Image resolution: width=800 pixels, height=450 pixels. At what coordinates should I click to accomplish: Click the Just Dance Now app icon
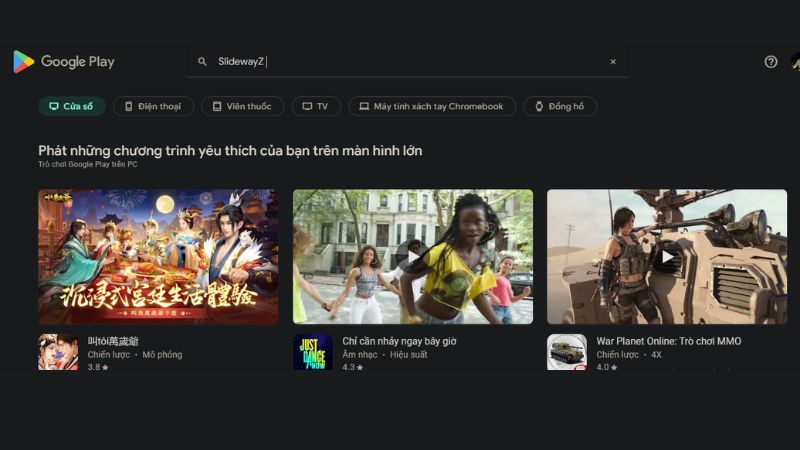313,352
